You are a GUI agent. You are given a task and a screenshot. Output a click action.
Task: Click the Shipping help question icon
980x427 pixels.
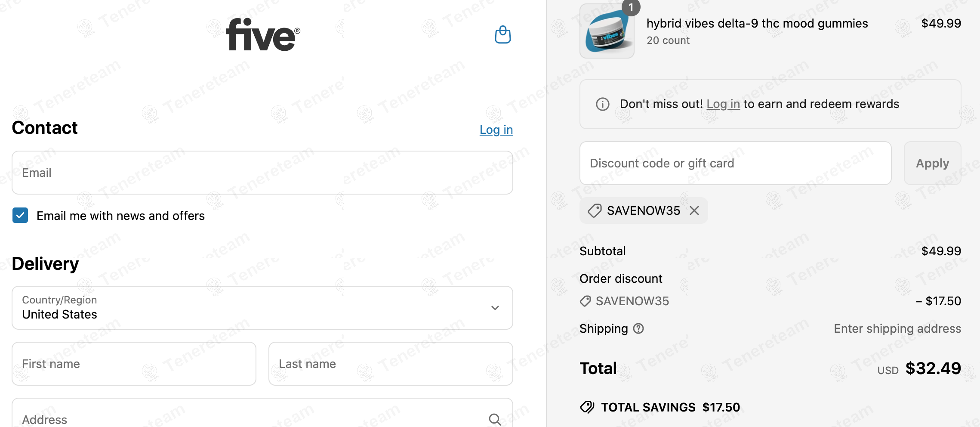[639, 329]
